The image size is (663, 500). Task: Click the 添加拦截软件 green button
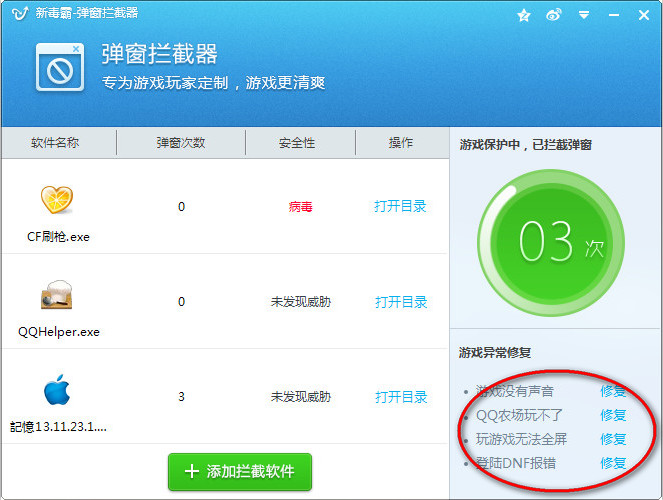click(240, 472)
